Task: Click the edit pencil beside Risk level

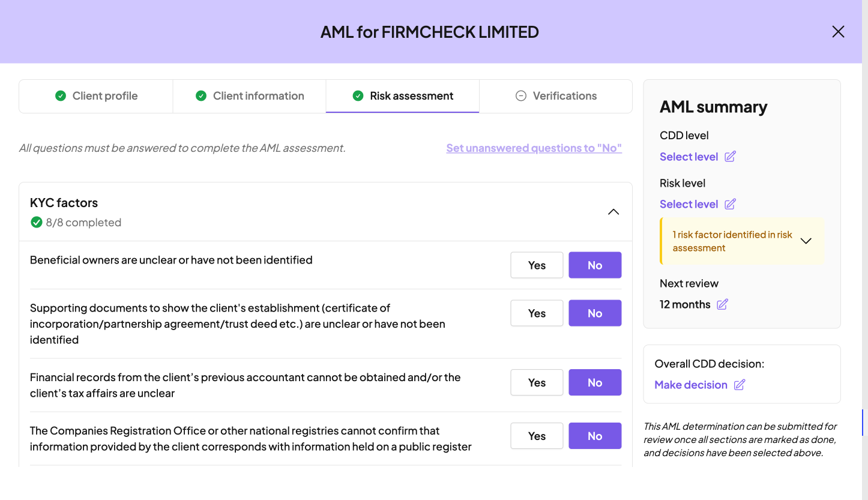Action: [730, 204]
